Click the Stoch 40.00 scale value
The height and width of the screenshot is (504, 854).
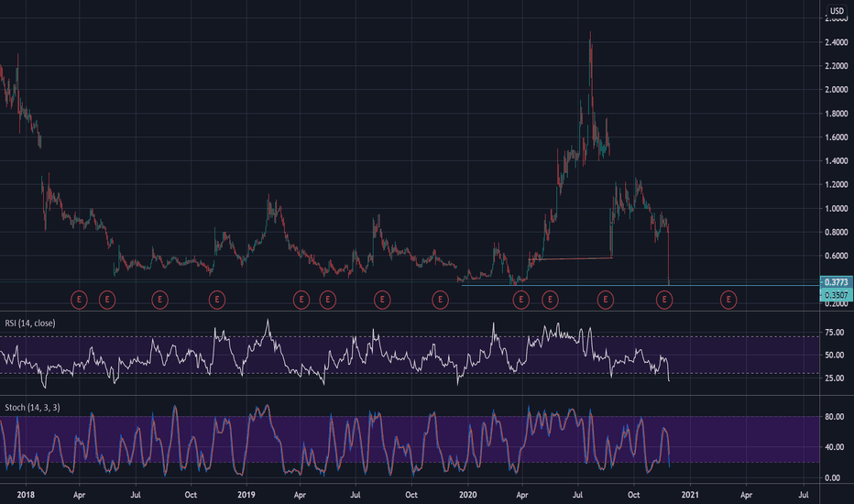coord(835,447)
